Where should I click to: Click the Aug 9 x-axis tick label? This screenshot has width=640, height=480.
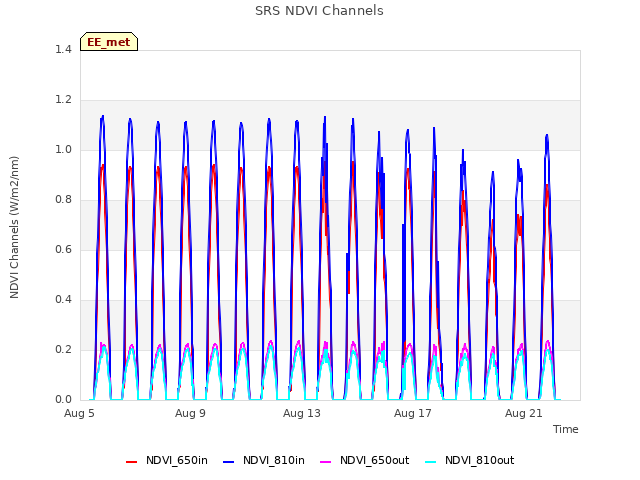tap(190, 413)
